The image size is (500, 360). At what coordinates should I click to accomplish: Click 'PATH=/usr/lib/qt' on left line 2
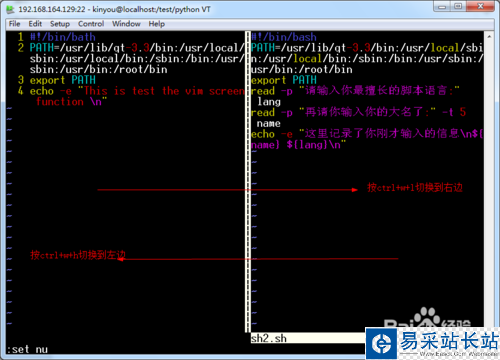coord(77,48)
